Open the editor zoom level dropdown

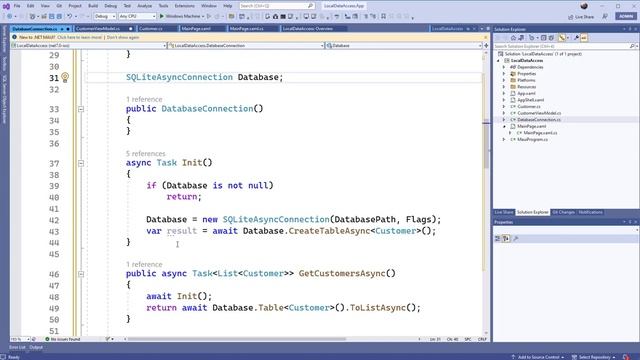pos(28,339)
